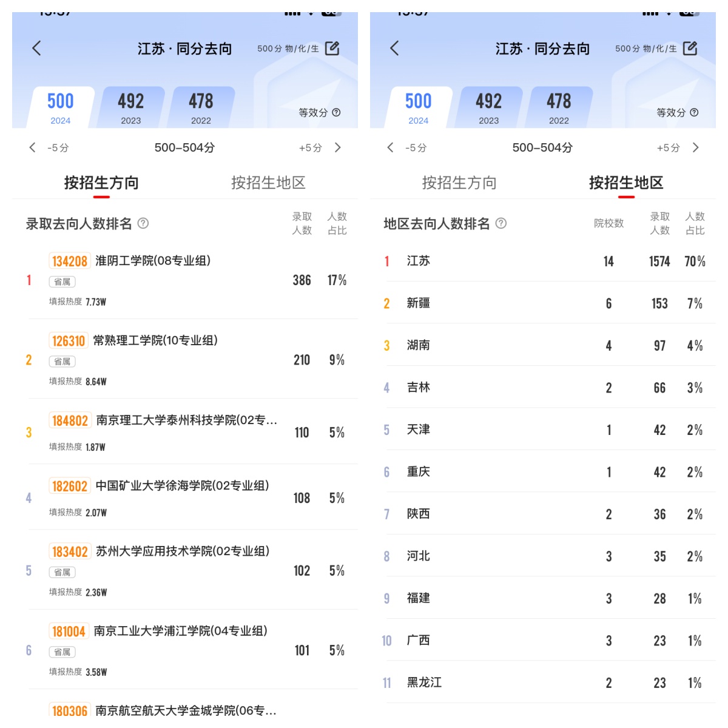This screenshot has width=728, height=728.
Task: Switch to 按招生方向 tab in right panel
Action: click(459, 183)
